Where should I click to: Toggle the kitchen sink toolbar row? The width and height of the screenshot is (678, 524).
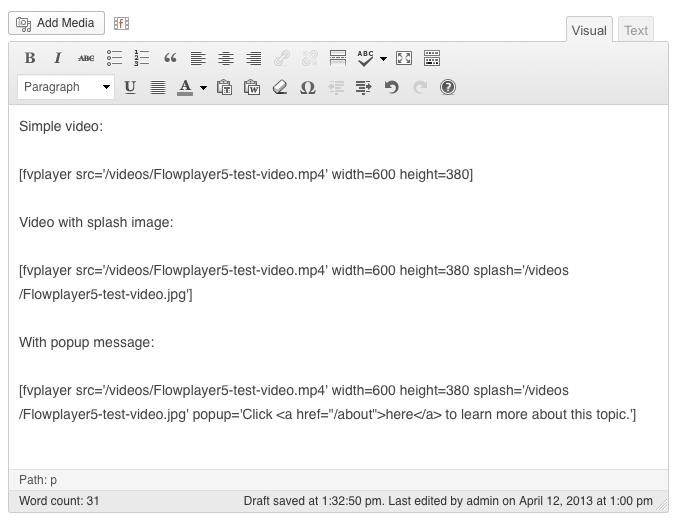pyautogui.click(x=432, y=58)
